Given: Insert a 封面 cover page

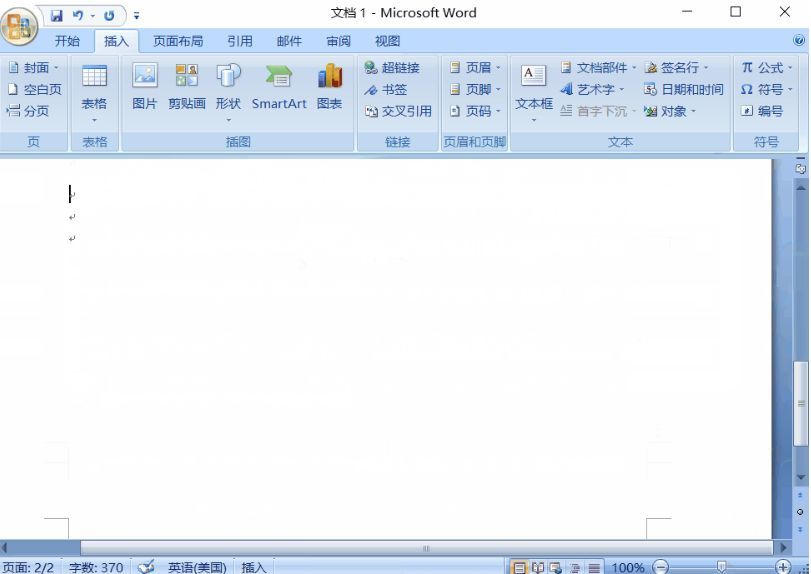Looking at the screenshot, I should (x=34, y=68).
